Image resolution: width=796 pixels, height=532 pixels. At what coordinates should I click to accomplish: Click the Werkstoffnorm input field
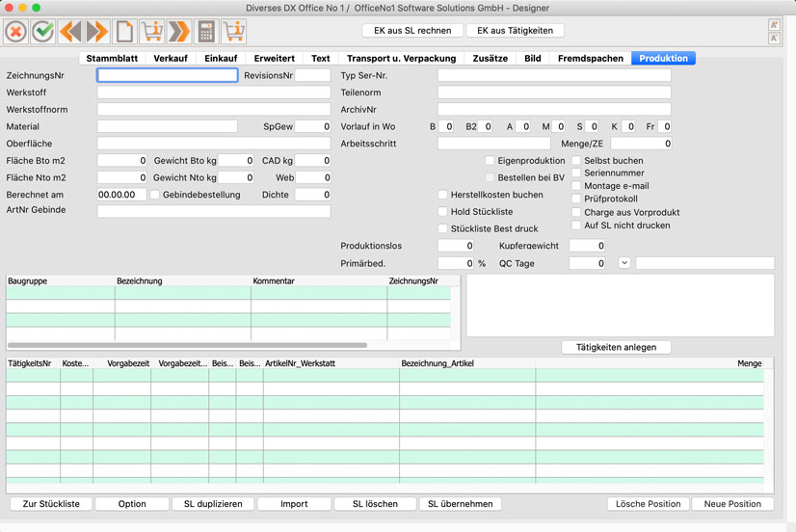coord(214,109)
